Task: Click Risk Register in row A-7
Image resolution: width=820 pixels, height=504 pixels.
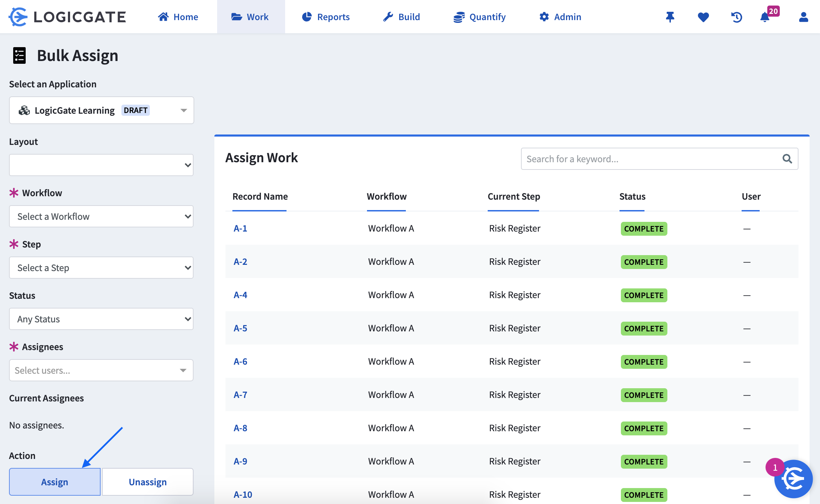Action: tap(515, 395)
